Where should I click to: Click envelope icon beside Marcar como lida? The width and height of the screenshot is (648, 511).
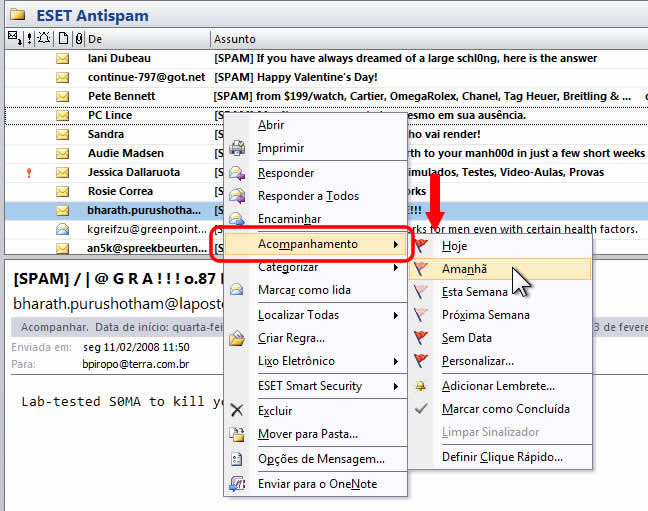click(x=237, y=290)
